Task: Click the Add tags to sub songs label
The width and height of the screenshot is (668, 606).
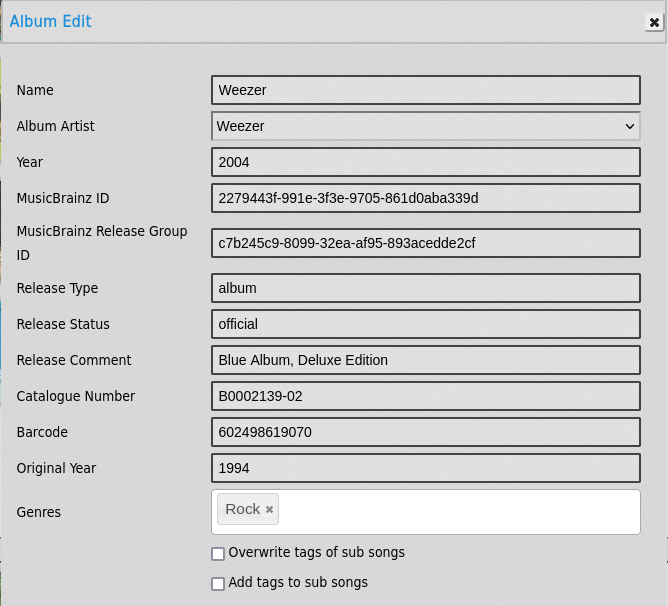Action: [298, 582]
